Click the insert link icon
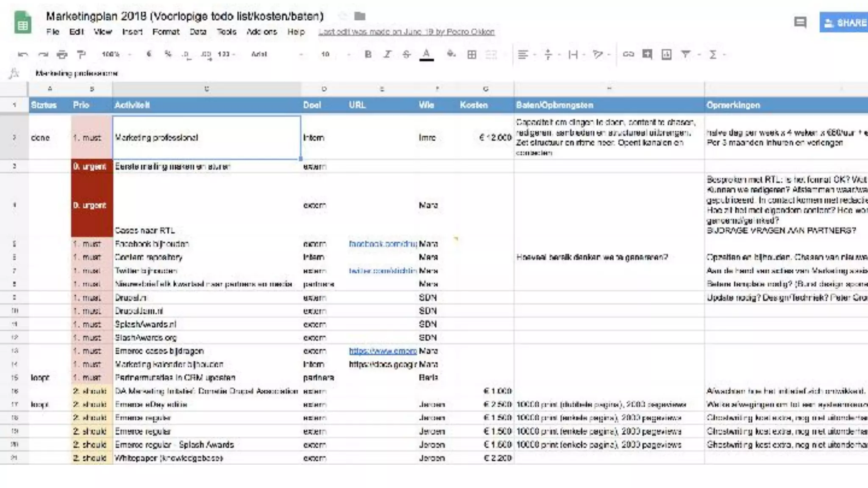The width and height of the screenshot is (868, 488). [x=628, y=54]
